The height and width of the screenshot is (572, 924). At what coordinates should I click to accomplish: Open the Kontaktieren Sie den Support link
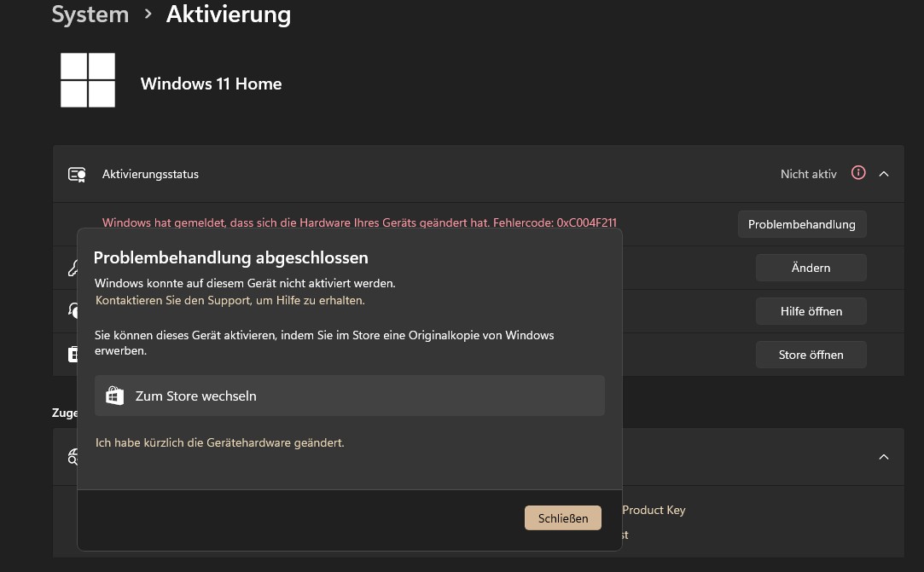230,300
